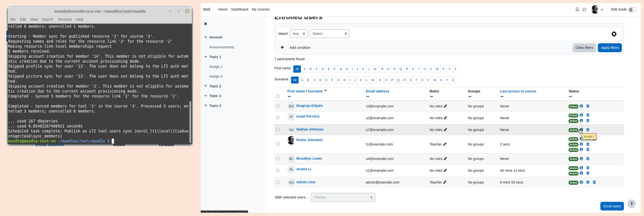Open the terminal File menu
Image resolution: width=644 pixels, height=216 pixels.
tap(13, 20)
